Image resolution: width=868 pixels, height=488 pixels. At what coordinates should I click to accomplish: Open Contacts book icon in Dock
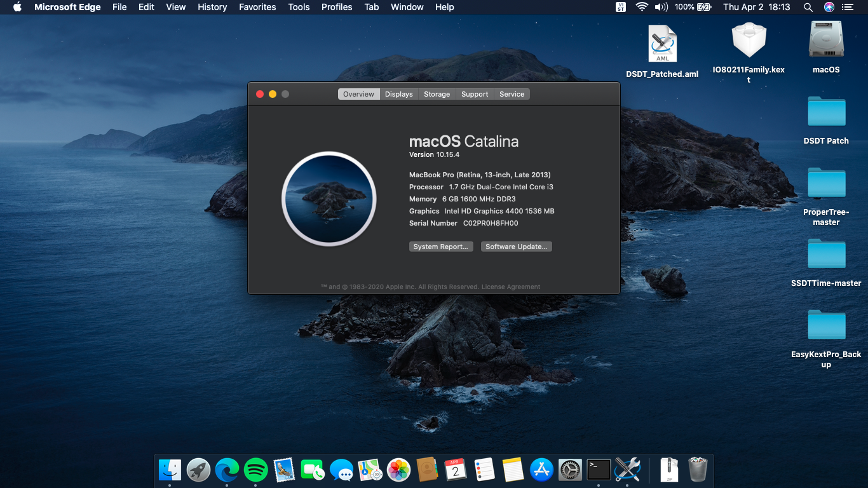[427, 470]
